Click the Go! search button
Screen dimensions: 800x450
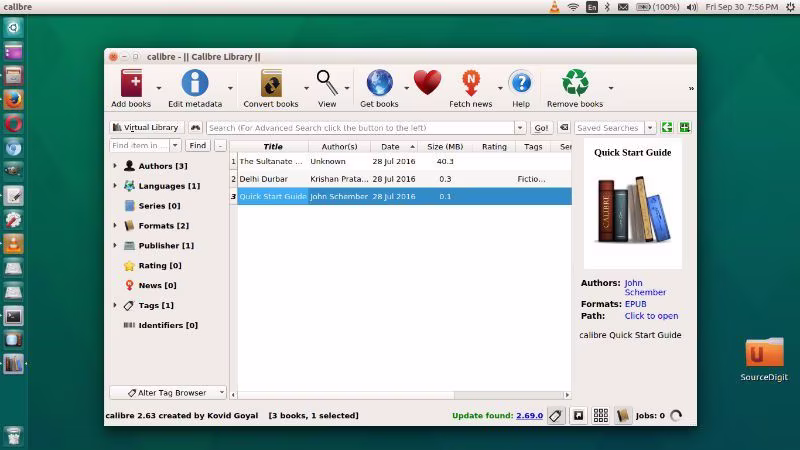pyautogui.click(x=541, y=128)
